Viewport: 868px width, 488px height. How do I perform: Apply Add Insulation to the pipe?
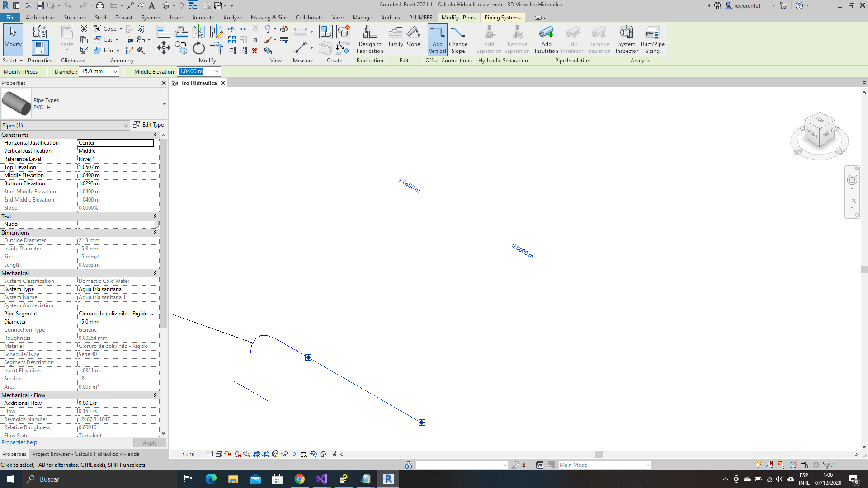coord(546,40)
